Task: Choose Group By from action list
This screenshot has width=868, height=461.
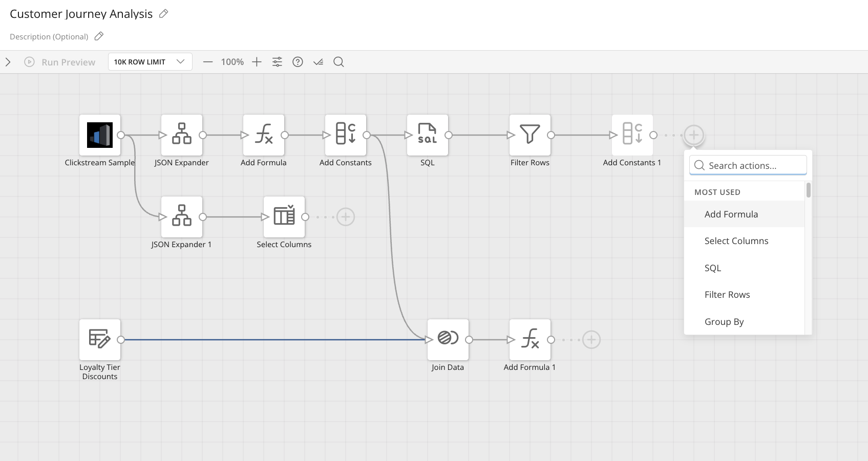Action: [724, 322]
